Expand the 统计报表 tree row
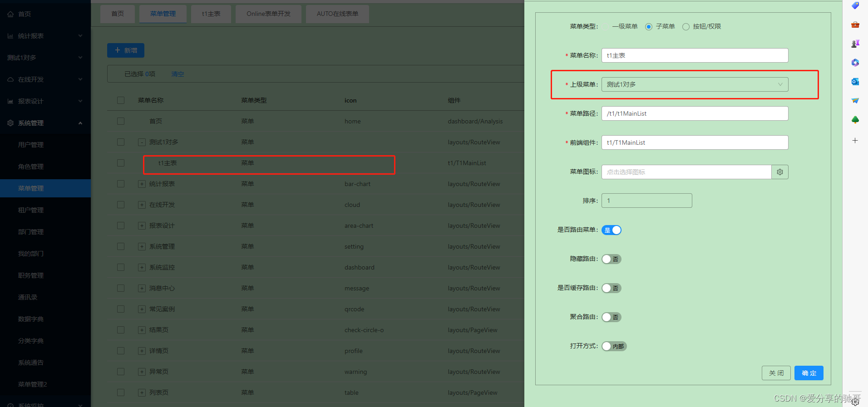This screenshot has height=407, width=868. click(142, 184)
